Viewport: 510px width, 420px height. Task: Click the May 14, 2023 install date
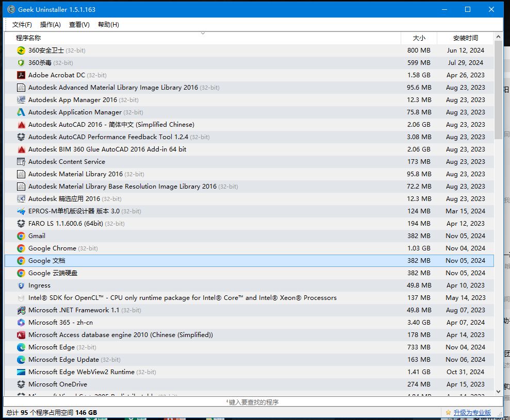(x=466, y=298)
